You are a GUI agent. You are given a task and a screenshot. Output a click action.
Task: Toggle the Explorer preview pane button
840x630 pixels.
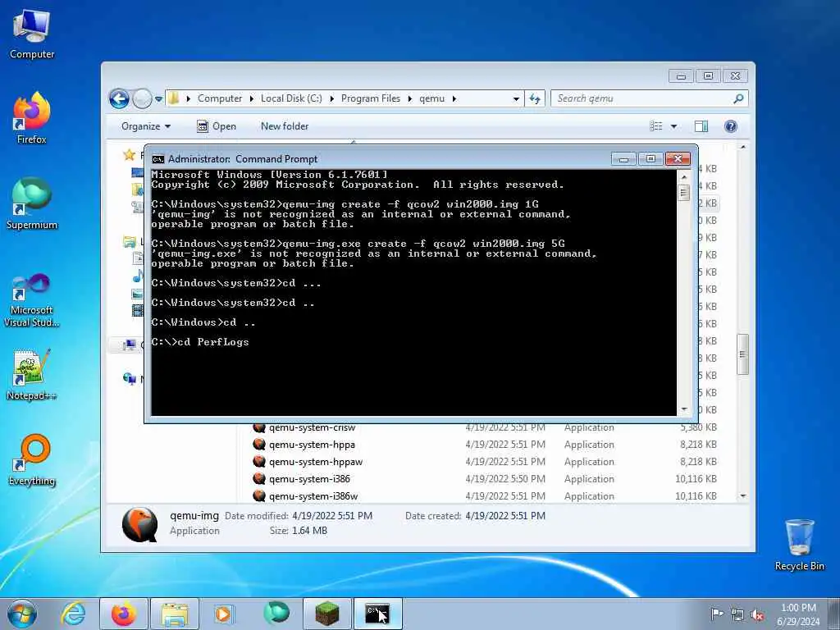tap(701, 126)
